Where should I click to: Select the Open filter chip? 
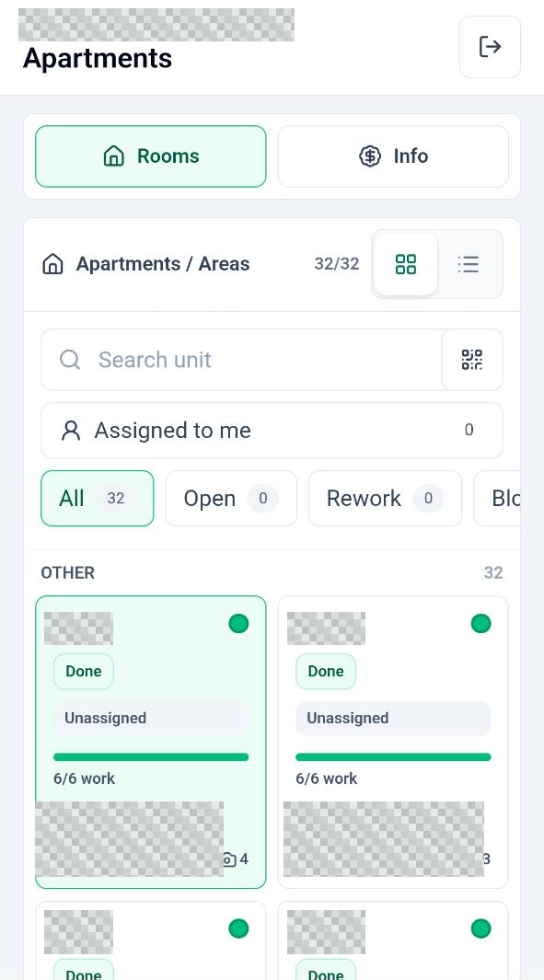pyautogui.click(x=231, y=498)
